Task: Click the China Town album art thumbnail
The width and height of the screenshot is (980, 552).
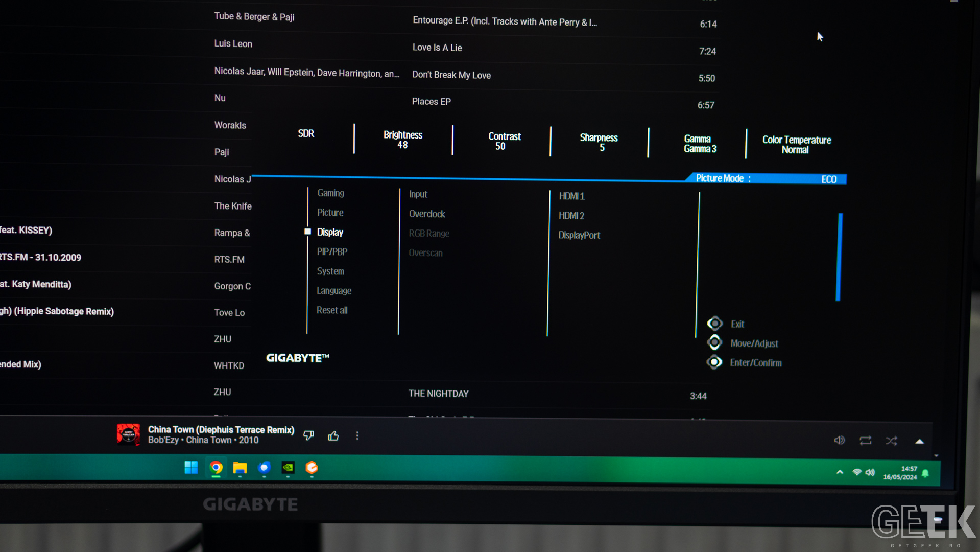Action: coord(128,434)
